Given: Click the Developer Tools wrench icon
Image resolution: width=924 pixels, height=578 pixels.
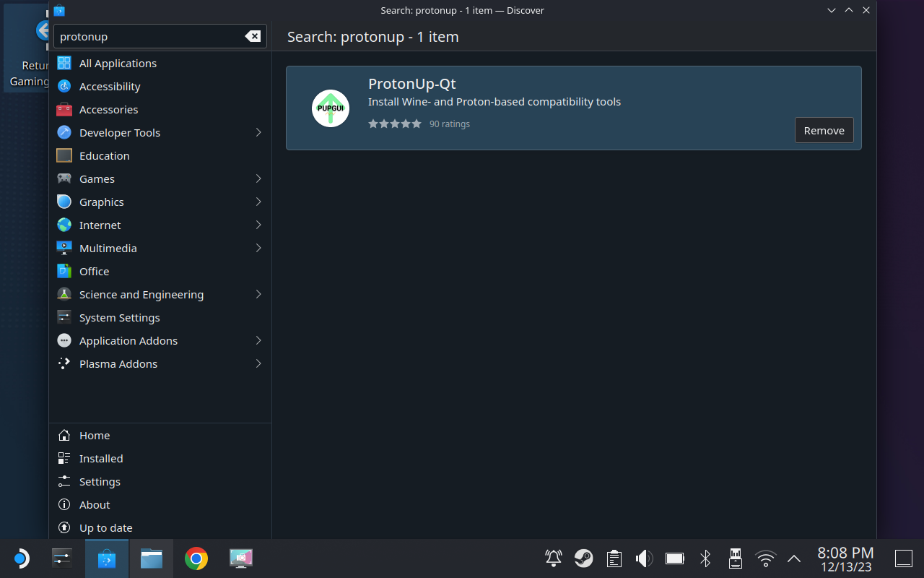Looking at the screenshot, I should (64, 132).
